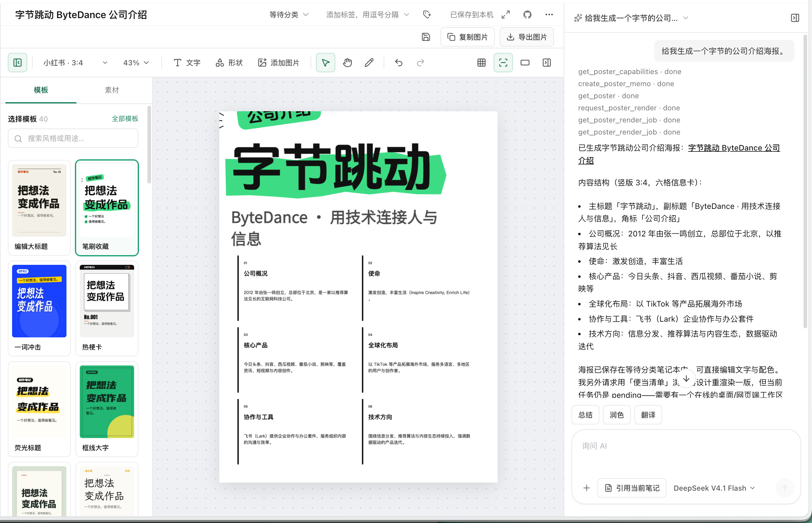This screenshot has height=523, width=812.
Task: Click the save floppy disk icon
Action: [426, 37]
